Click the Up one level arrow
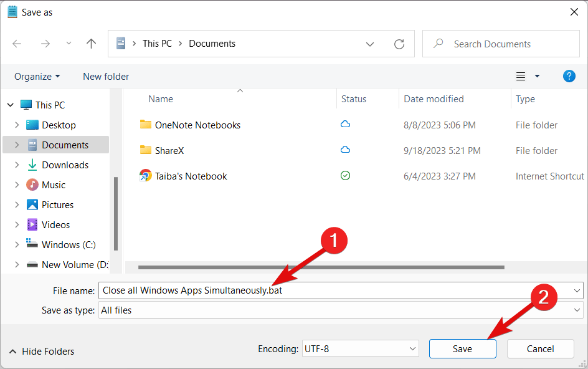Viewport: 588px width, 369px height. 92,44
